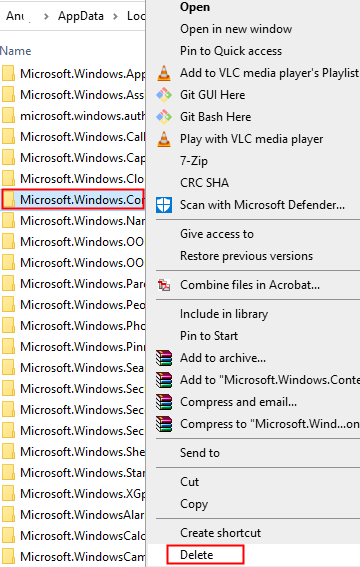Select the highlighted Microsoft.Windows.Co folder name

82,199
